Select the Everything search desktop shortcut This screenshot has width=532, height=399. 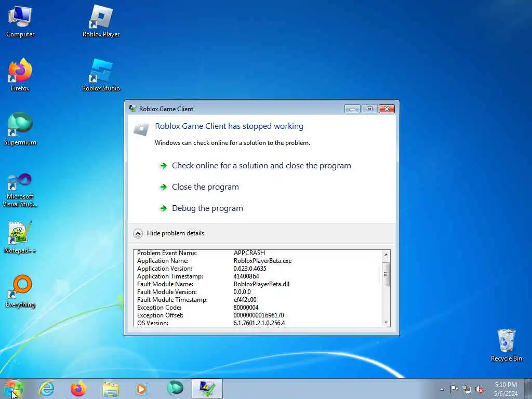pyautogui.click(x=20, y=291)
